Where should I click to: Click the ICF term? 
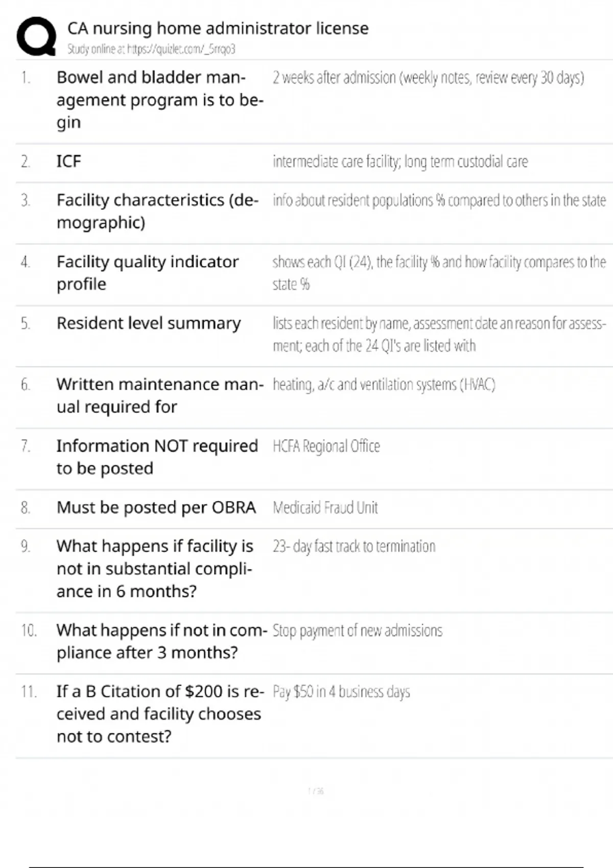68,161
